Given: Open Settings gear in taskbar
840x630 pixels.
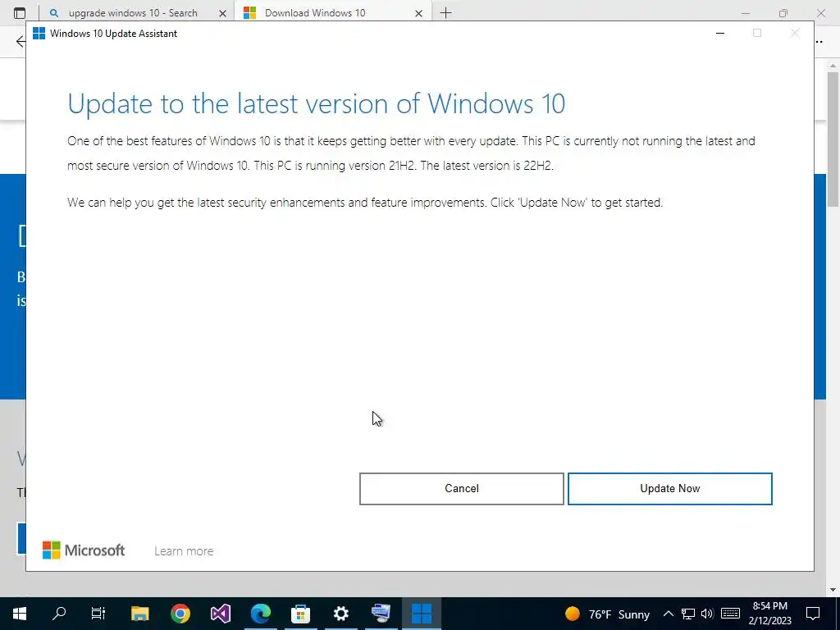Looking at the screenshot, I should (x=340, y=614).
